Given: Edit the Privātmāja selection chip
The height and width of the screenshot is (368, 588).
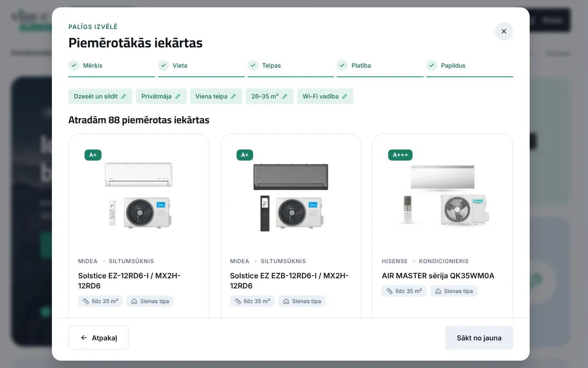Looking at the screenshot, I should pyautogui.click(x=161, y=97).
